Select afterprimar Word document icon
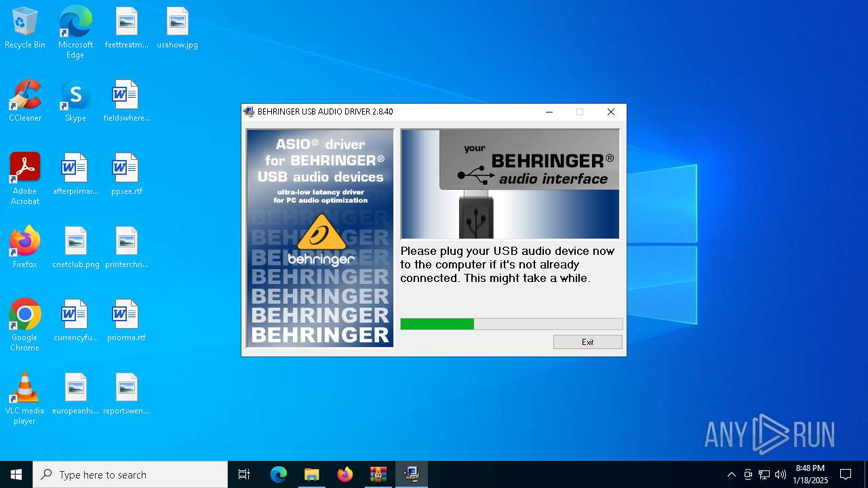Viewport: 868px width, 488px height. click(x=75, y=175)
